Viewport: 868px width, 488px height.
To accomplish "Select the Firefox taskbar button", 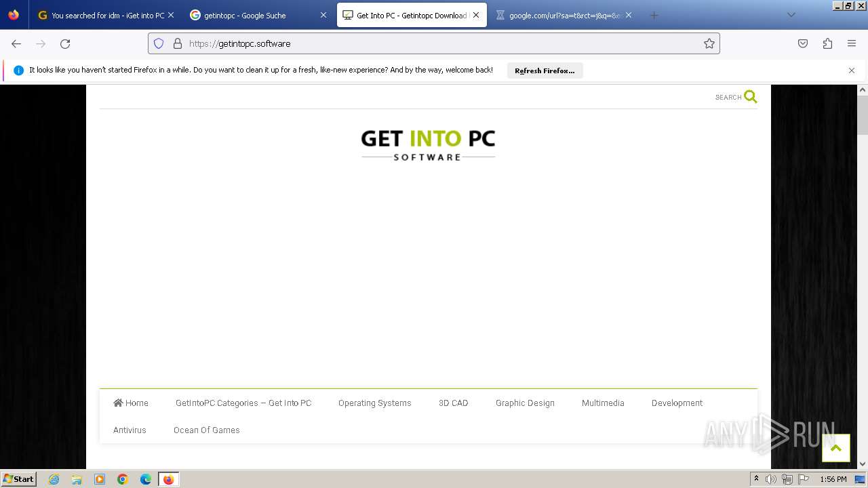I will [168, 479].
